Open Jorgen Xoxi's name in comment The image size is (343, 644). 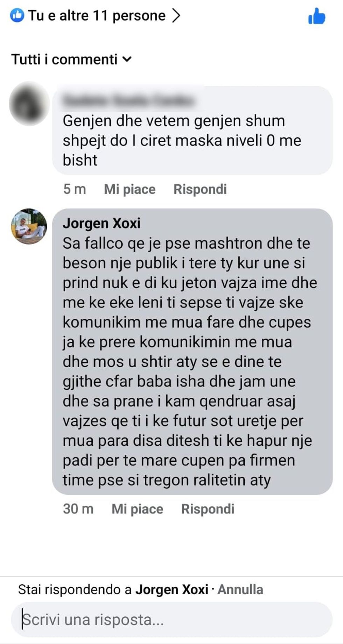[101, 223]
